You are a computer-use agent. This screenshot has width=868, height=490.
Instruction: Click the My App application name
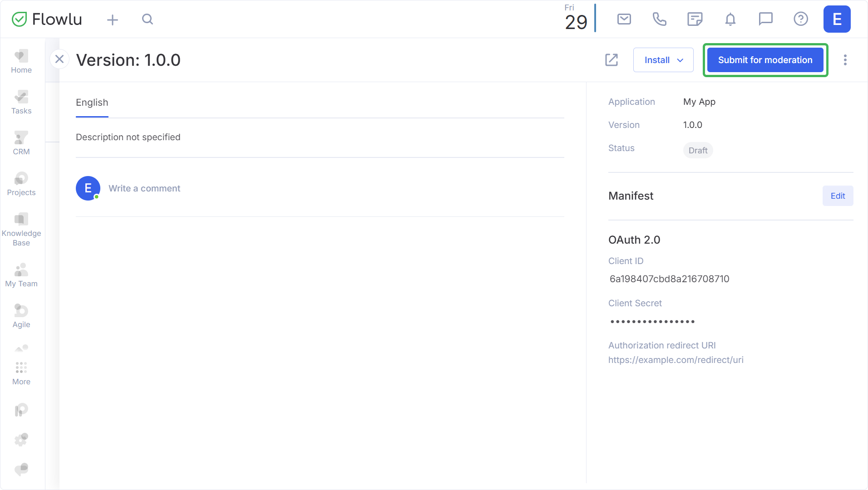point(699,102)
